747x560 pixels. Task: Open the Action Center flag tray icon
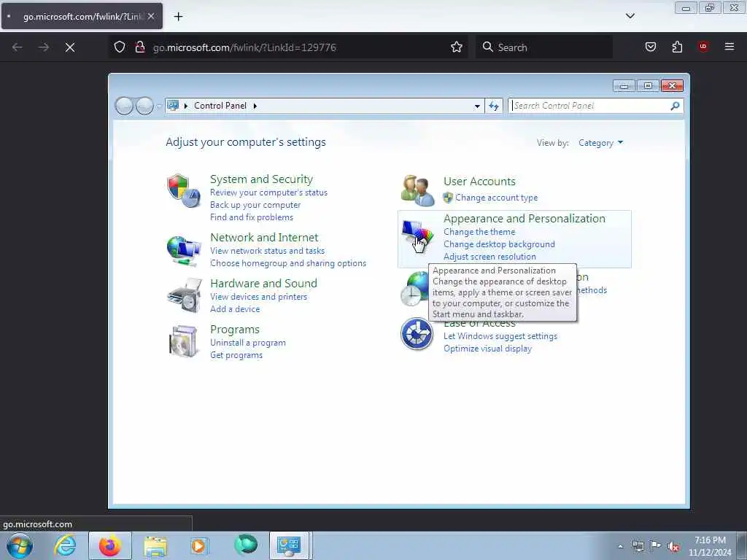[x=655, y=546]
